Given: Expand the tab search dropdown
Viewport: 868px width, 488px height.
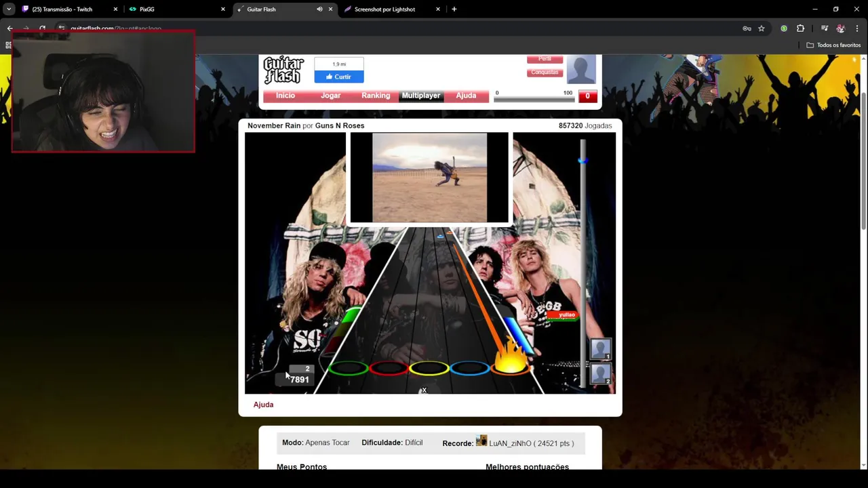Looking at the screenshot, I should 9,9.
